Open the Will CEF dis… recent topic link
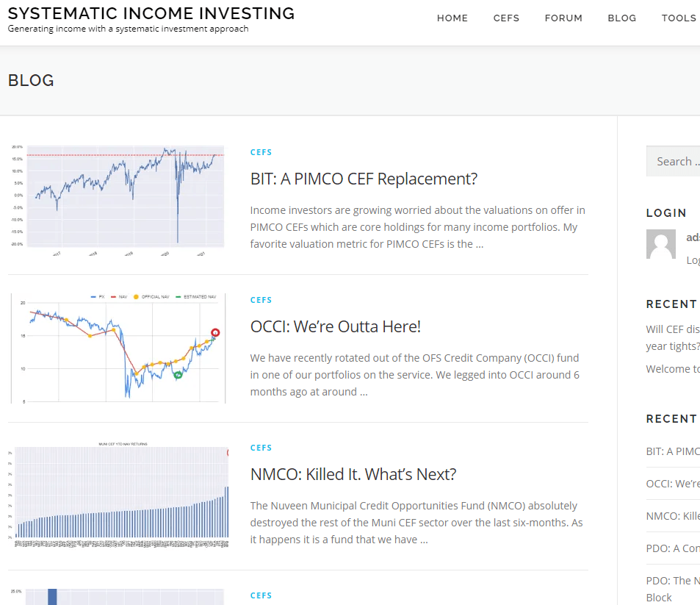This screenshot has width=700, height=605. 673,329
